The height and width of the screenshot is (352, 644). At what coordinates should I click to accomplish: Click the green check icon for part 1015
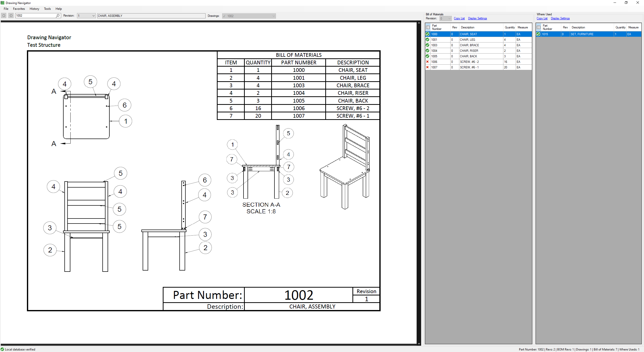point(538,34)
